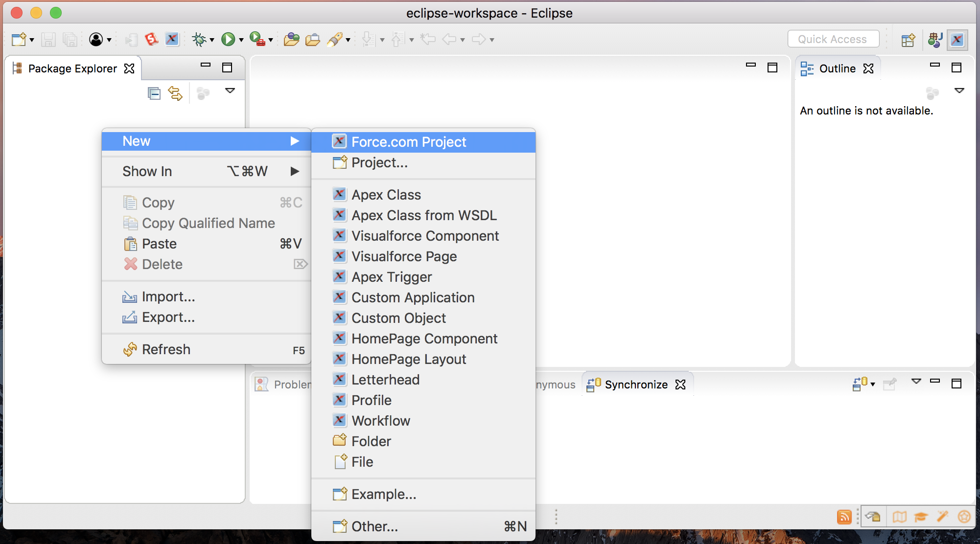This screenshot has height=544, width=980.
Task: Select Force.com Project menu entry
Action: click(409, 142)
